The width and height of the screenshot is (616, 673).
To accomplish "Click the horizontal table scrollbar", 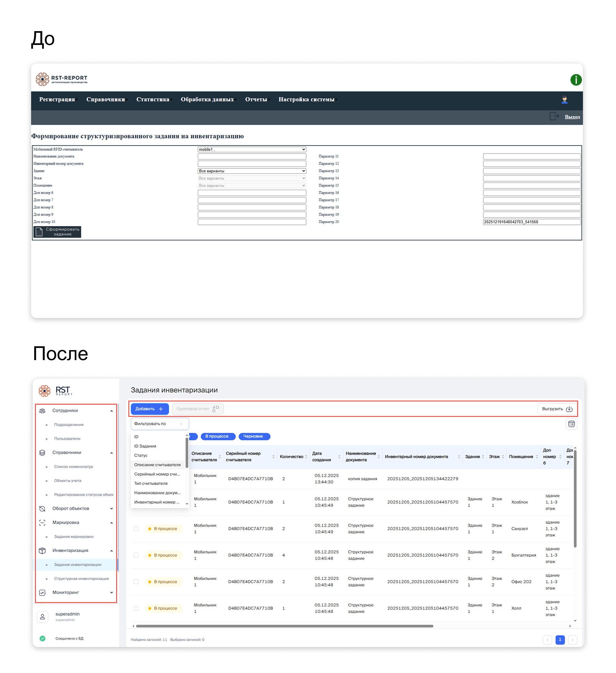I will pyautogui.click(x=284, y=626).
